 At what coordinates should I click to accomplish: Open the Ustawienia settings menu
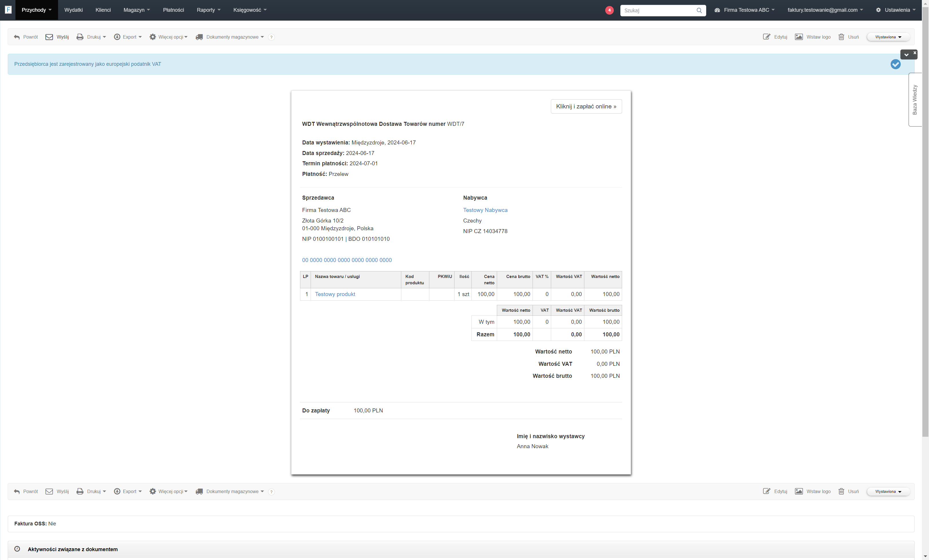[x=896, y=10]
